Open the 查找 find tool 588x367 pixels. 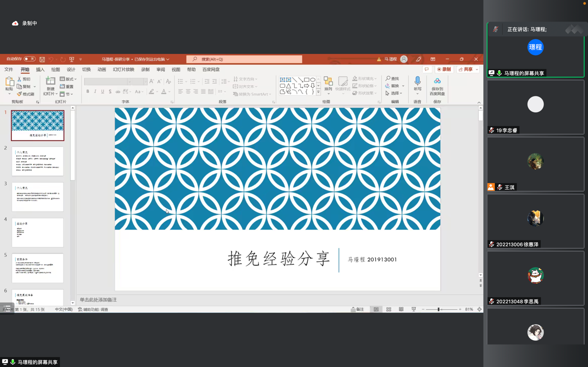392,78
